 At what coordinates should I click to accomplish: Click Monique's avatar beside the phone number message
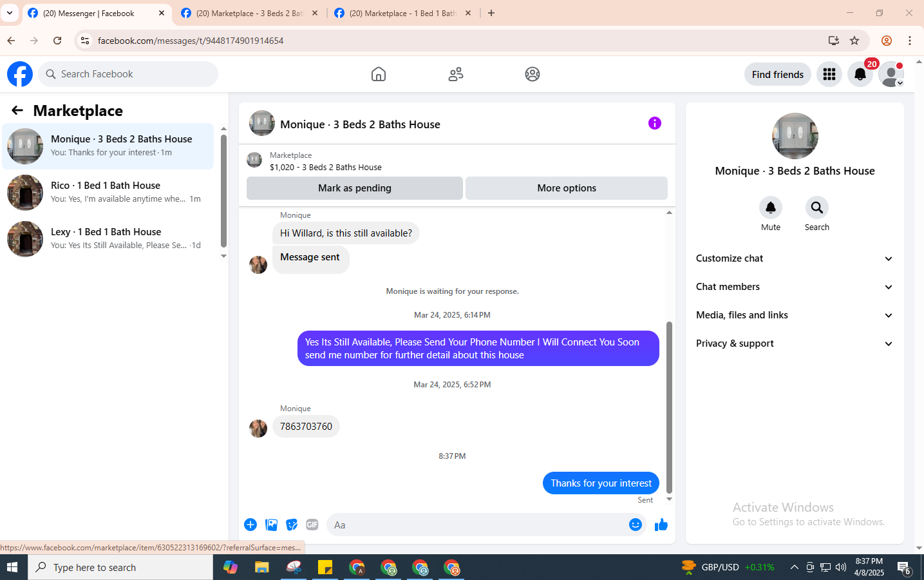tap(258, 429)
